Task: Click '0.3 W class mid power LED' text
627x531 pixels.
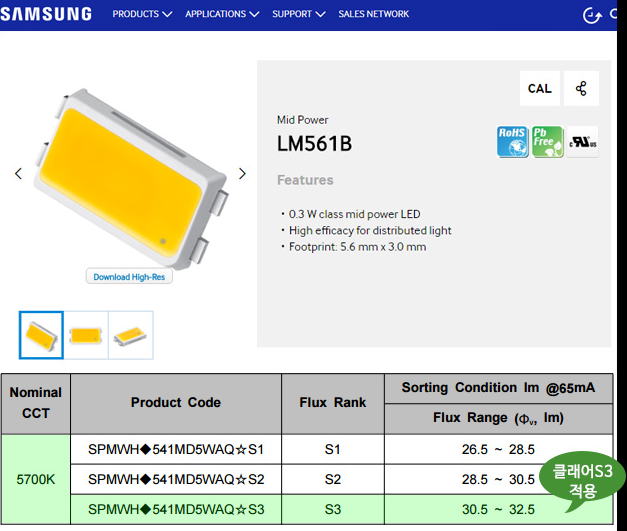Action: tap(354, 214)
